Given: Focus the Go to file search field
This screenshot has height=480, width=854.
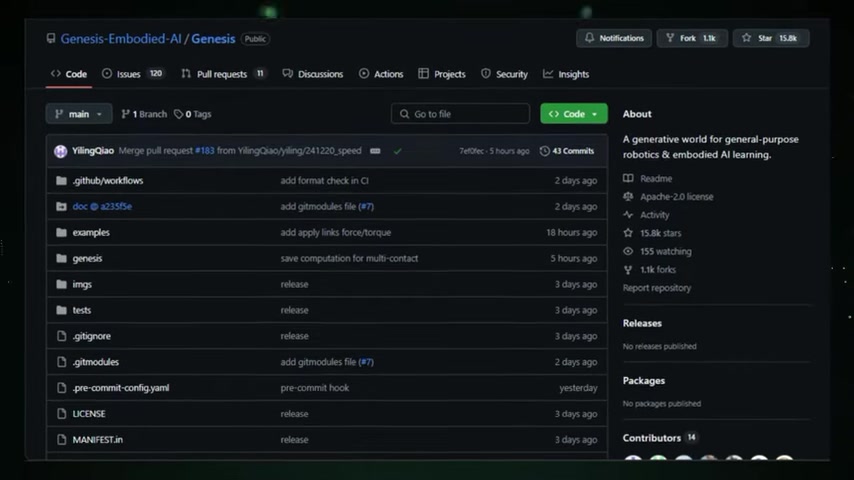Looking at the screenshot, I should tap(460, 114).
